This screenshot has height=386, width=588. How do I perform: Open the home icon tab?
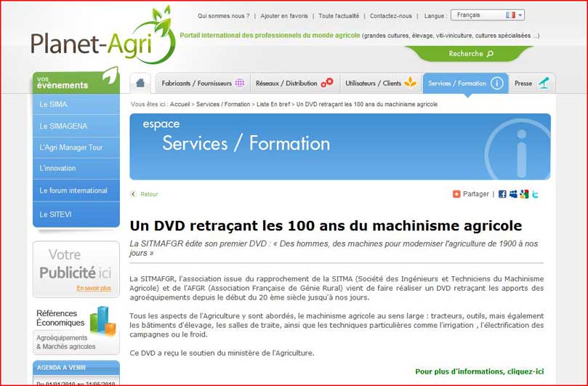point(140,83)
